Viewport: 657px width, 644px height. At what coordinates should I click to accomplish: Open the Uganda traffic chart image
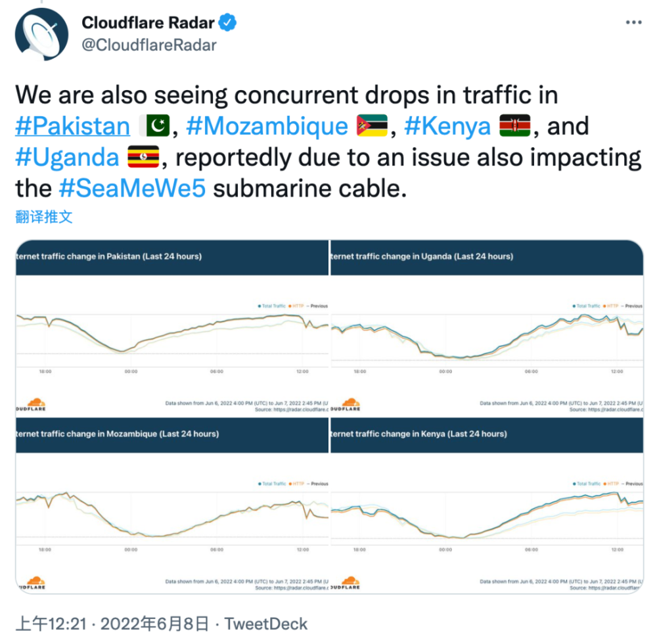[x=487, y=327]
